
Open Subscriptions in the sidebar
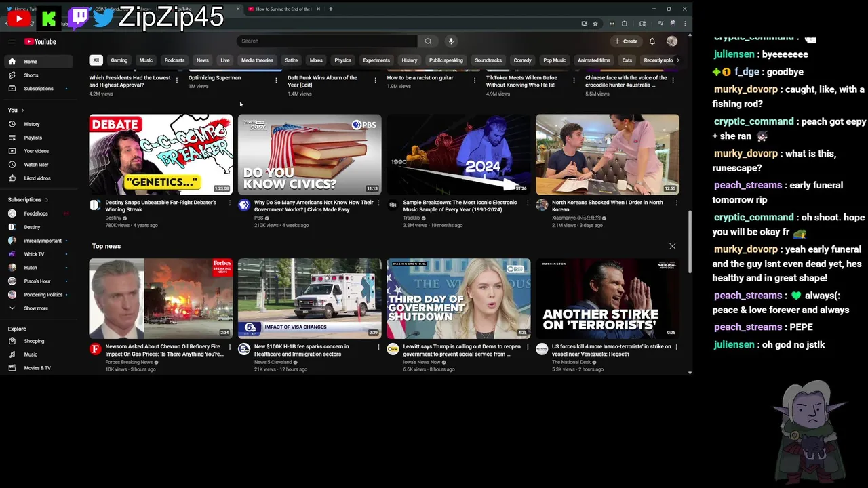tap(37, 89)
